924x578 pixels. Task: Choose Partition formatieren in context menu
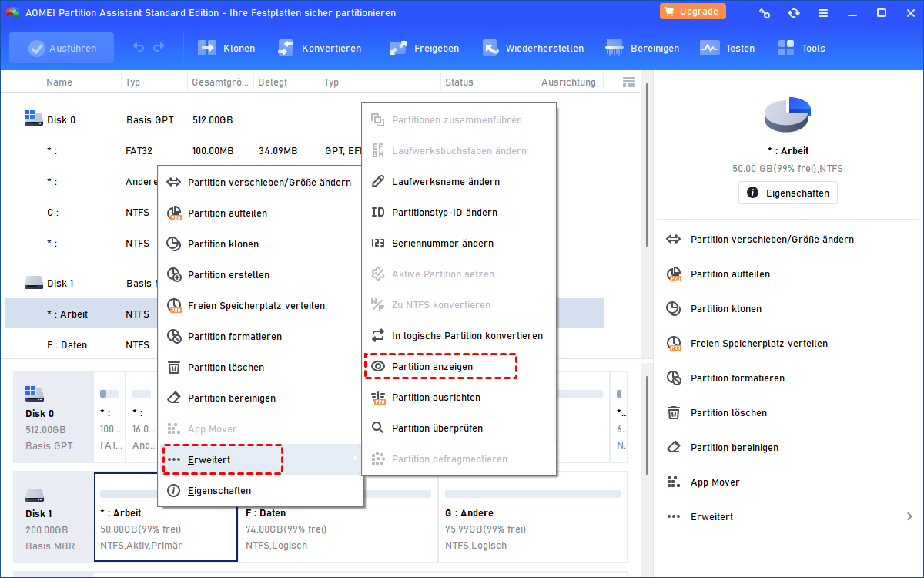point(260,337)
